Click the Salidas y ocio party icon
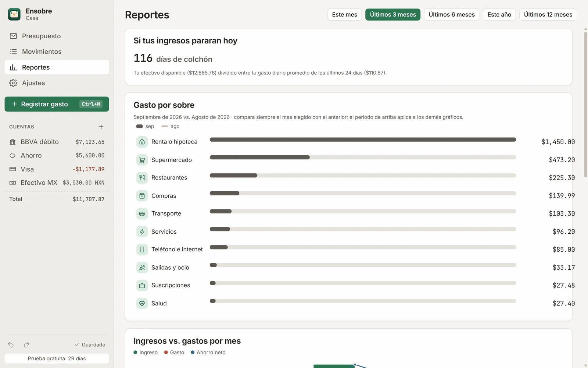This screenshot has width=588, height=368. pos(142,268)
